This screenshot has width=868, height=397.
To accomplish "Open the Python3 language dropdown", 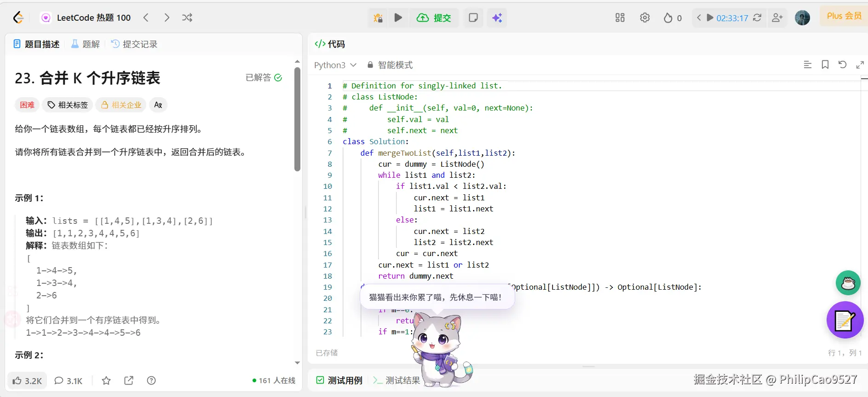I will click(x=335, y=65).
